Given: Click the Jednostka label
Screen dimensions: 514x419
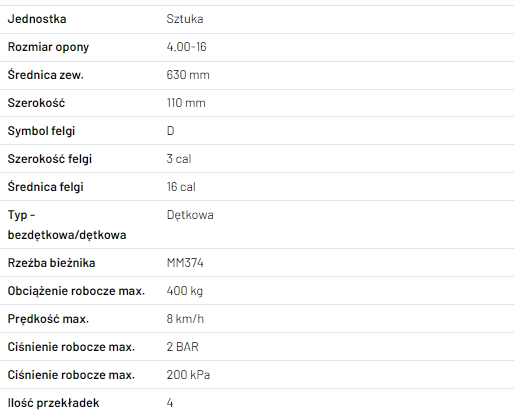Looking at the screenshot, I should pos(37,19).
